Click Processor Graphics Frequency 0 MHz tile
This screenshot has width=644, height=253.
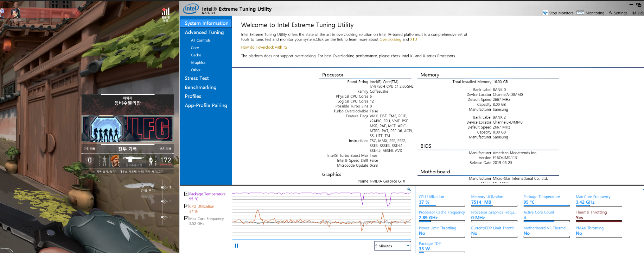coord(494,216)
